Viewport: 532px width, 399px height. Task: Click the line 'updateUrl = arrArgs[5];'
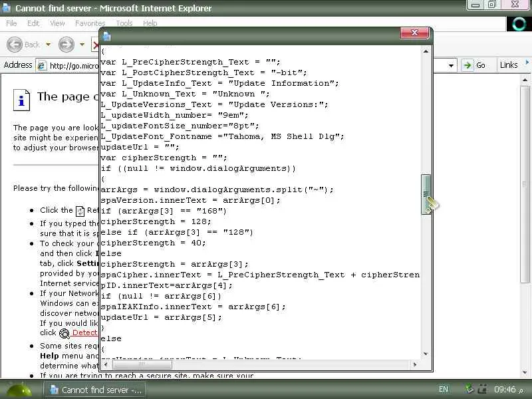[x=161, y=317]
